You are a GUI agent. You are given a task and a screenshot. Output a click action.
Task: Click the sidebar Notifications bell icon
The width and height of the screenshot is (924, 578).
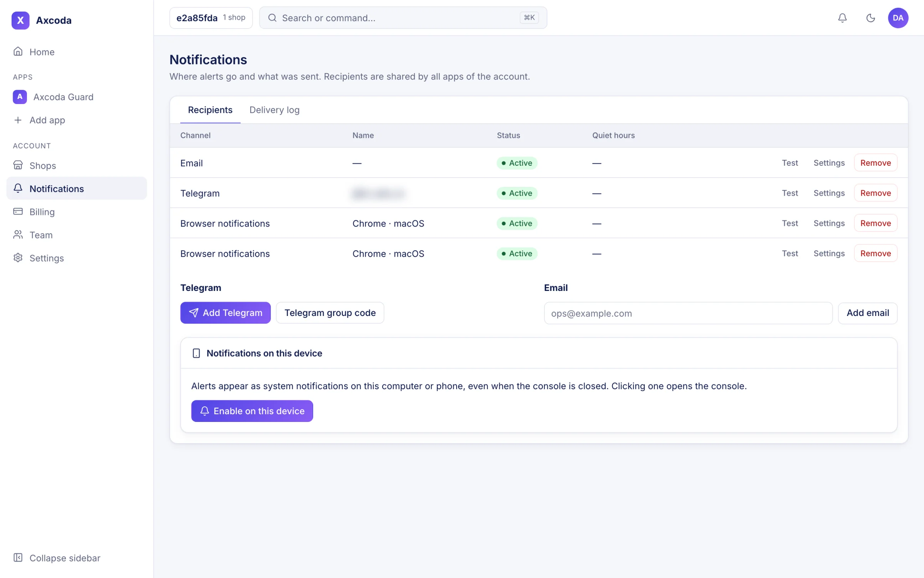(x=18, y=188)
